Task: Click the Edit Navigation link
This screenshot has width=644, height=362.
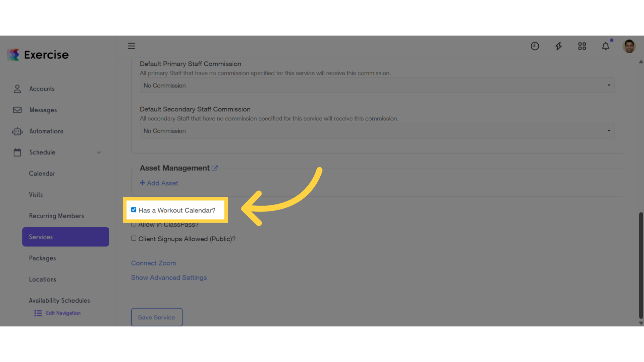Action: click(63, 313)
